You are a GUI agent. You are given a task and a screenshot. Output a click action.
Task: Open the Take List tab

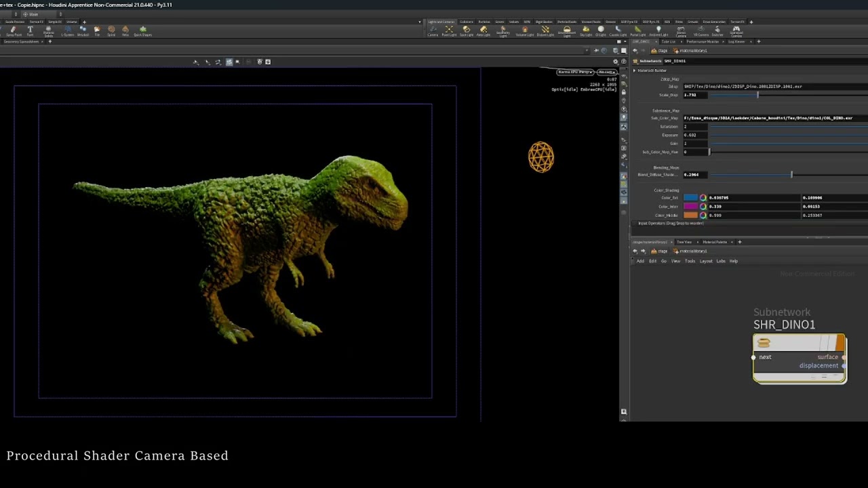click(669, 41)
